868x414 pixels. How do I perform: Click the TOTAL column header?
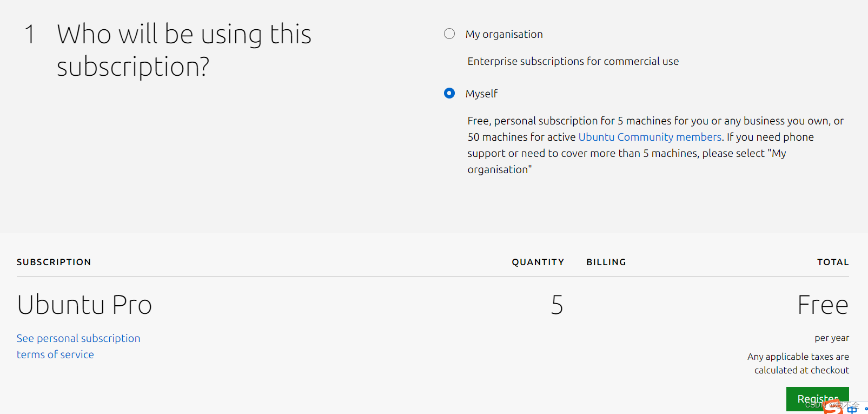[833, 262]
